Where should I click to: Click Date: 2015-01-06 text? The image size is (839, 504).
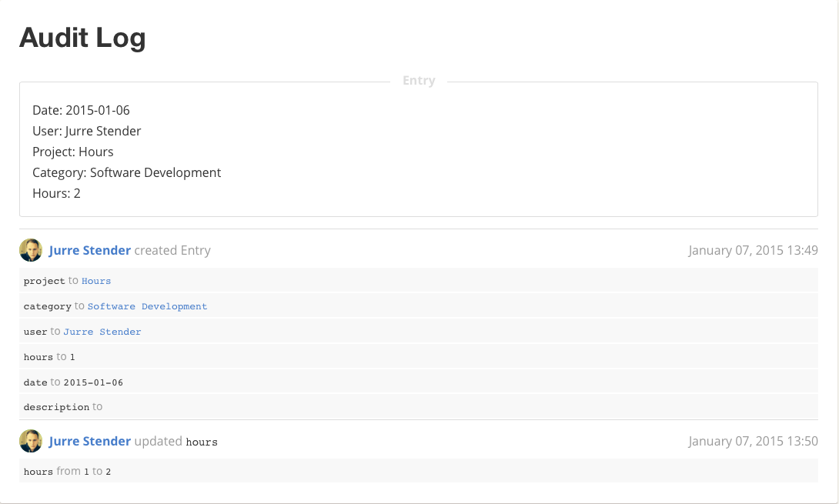81,110
